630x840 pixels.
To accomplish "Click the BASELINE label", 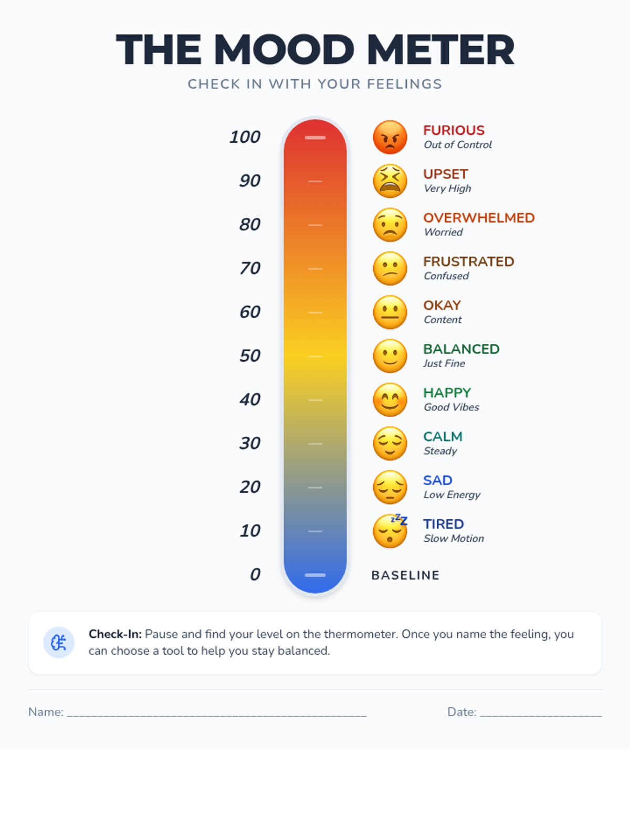I will coord(405,575).
